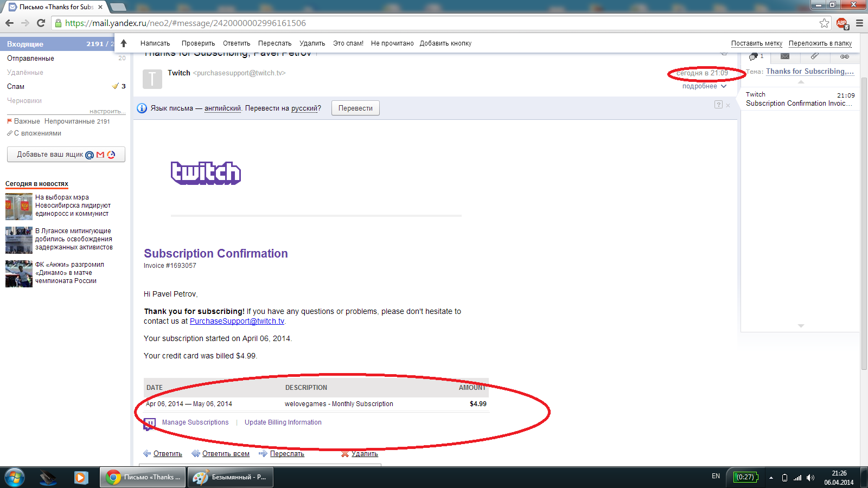Screen dimensions: 868x488
Task: Open Спам folder
Action: pos(16,87)
